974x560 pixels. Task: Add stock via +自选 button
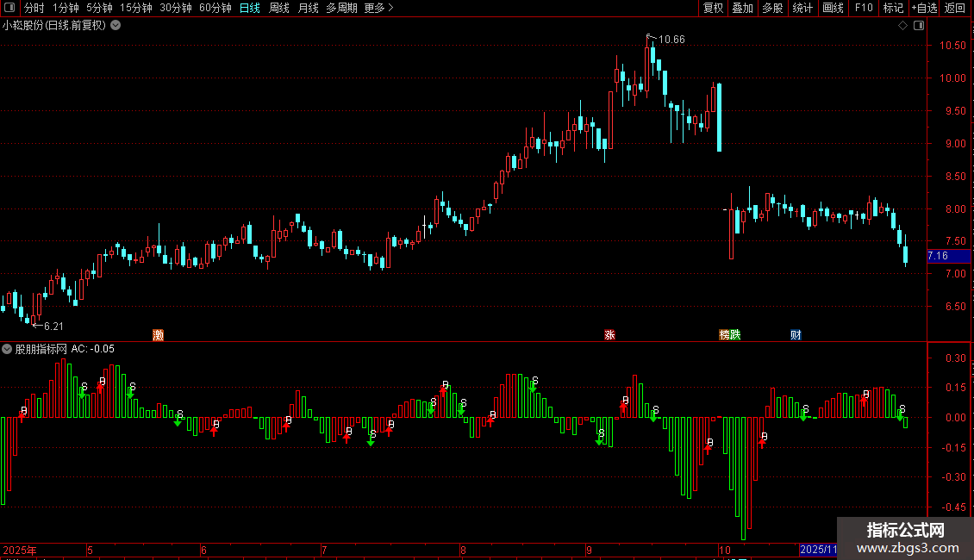924,8
